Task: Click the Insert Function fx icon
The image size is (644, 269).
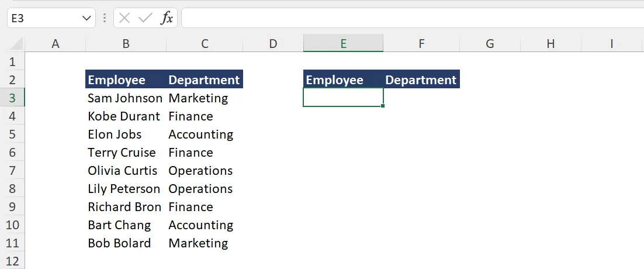Action: point(167,18)
